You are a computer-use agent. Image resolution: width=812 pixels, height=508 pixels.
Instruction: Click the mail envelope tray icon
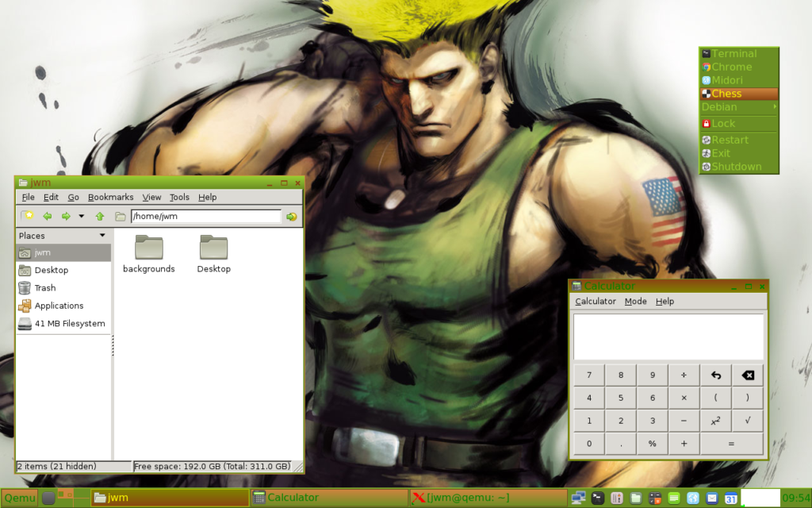tap(712, 498)
